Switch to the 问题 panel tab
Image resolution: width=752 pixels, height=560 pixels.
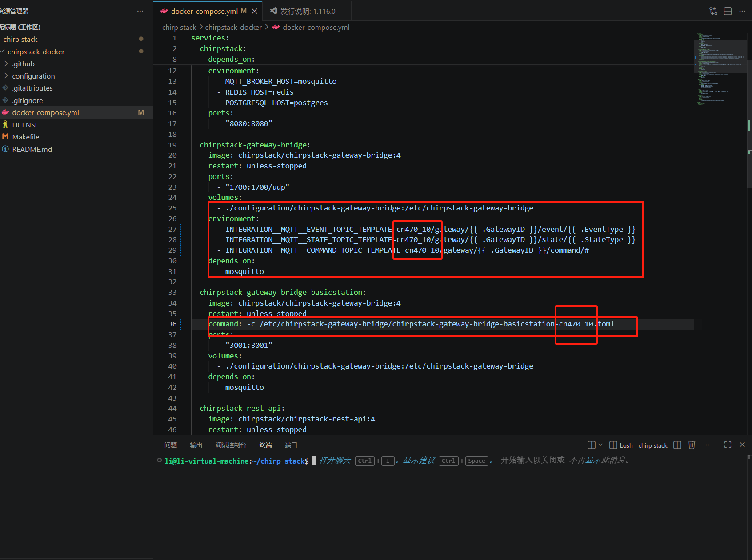pyautogui.click(x=171, y=445)
